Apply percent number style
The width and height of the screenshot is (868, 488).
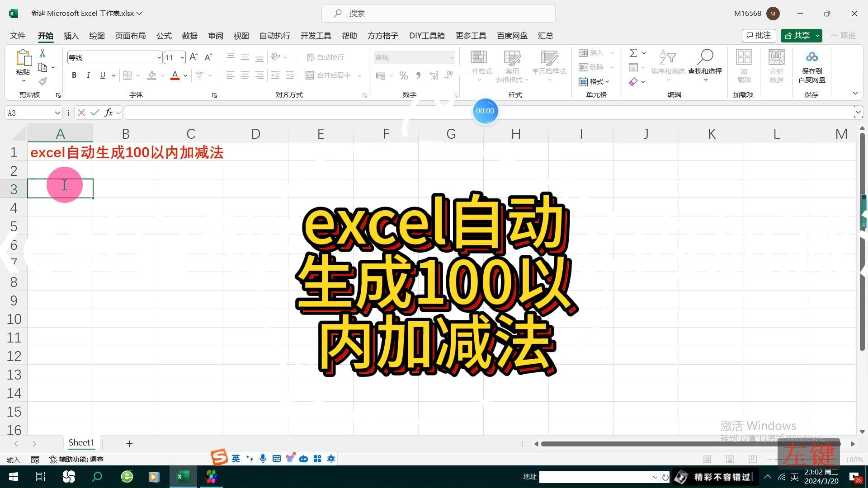tap(404, 75)
